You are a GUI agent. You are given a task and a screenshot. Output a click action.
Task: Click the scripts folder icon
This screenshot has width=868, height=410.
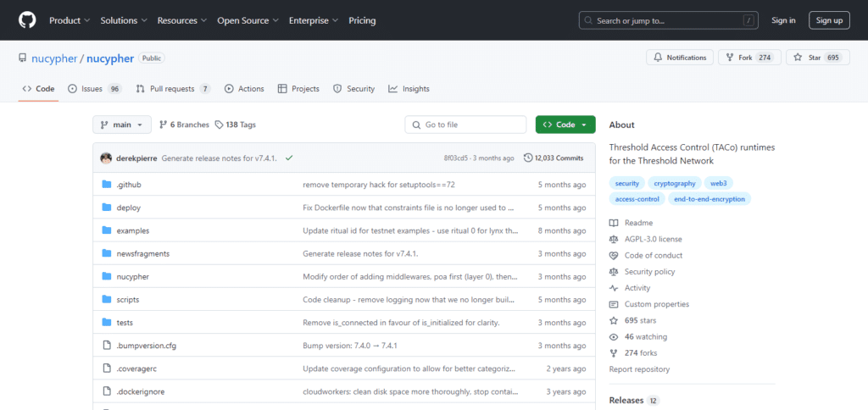pos(107,299)
